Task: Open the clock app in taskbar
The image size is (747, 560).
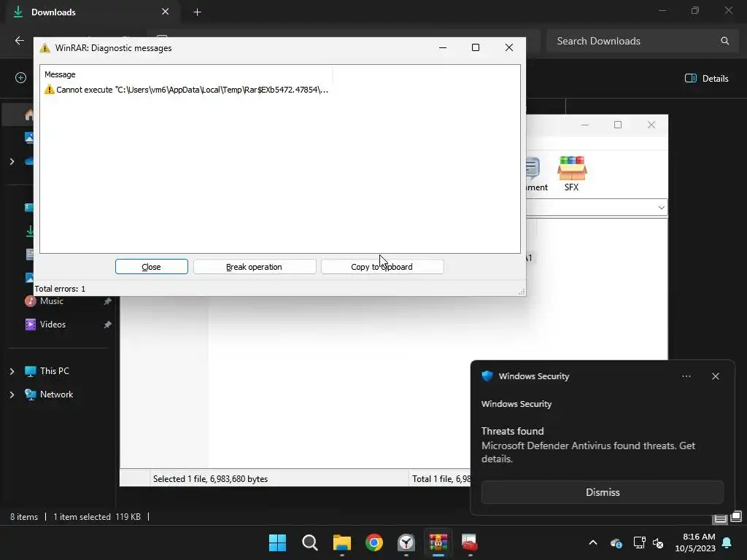Action: [406, 542]
